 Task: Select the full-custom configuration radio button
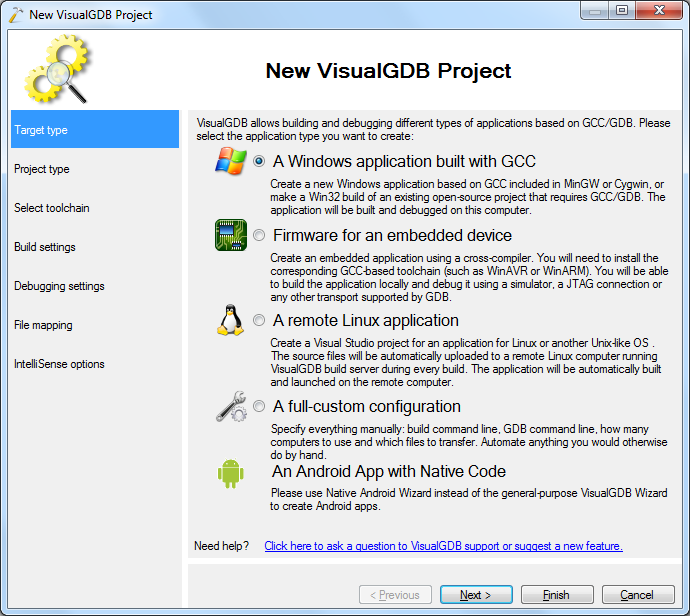point(259,406)
